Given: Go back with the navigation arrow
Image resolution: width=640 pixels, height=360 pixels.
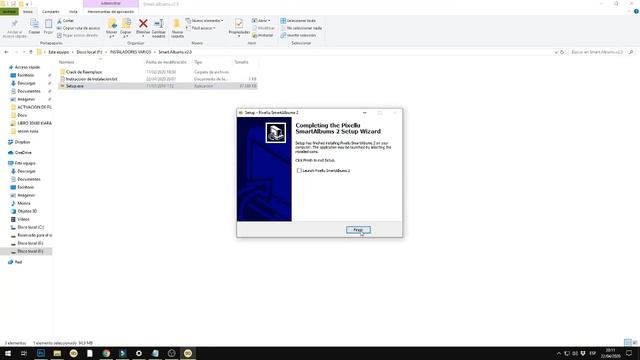Looking at the screenshot, I should tap(6, 52).
